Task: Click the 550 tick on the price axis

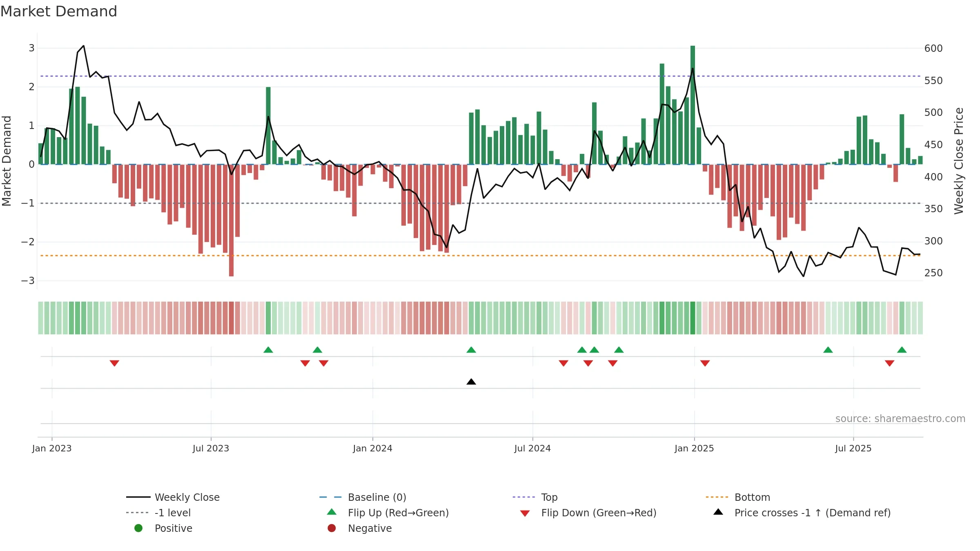Action: (x=933, y=80)
